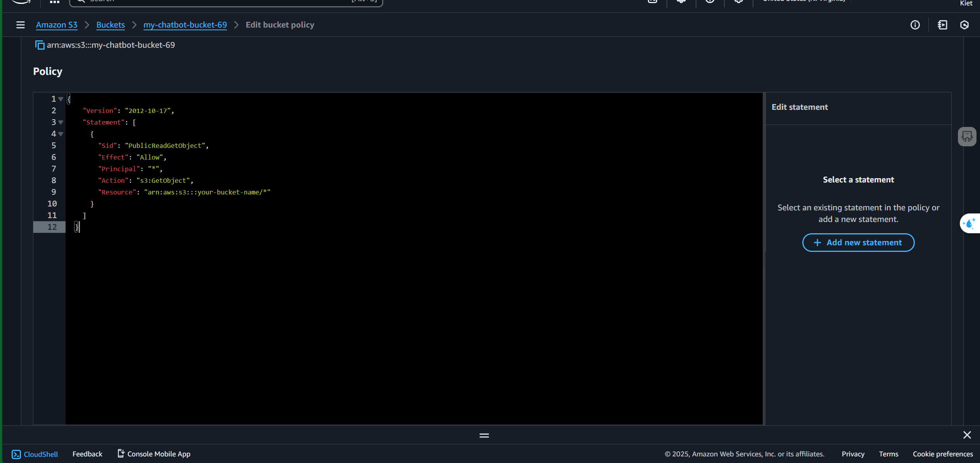980x463 pixels.
Task: Collapse the statement object fold on line 4
Action: tap(61, 134)
